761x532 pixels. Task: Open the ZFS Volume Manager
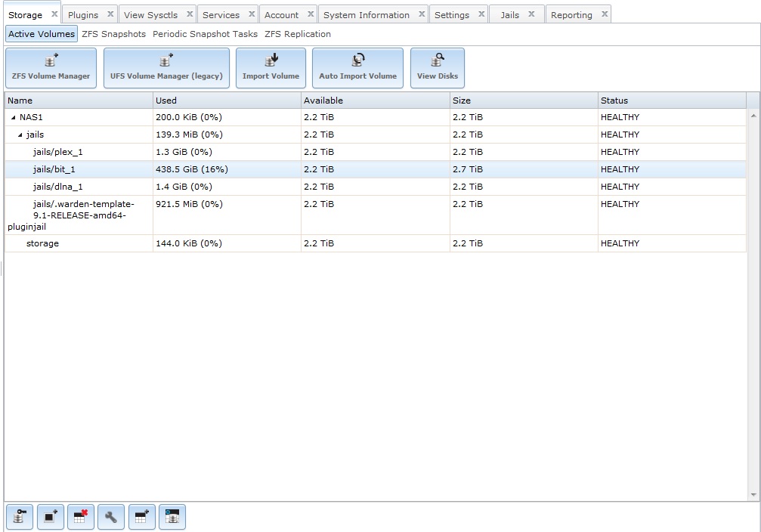(x=51, y=68)
